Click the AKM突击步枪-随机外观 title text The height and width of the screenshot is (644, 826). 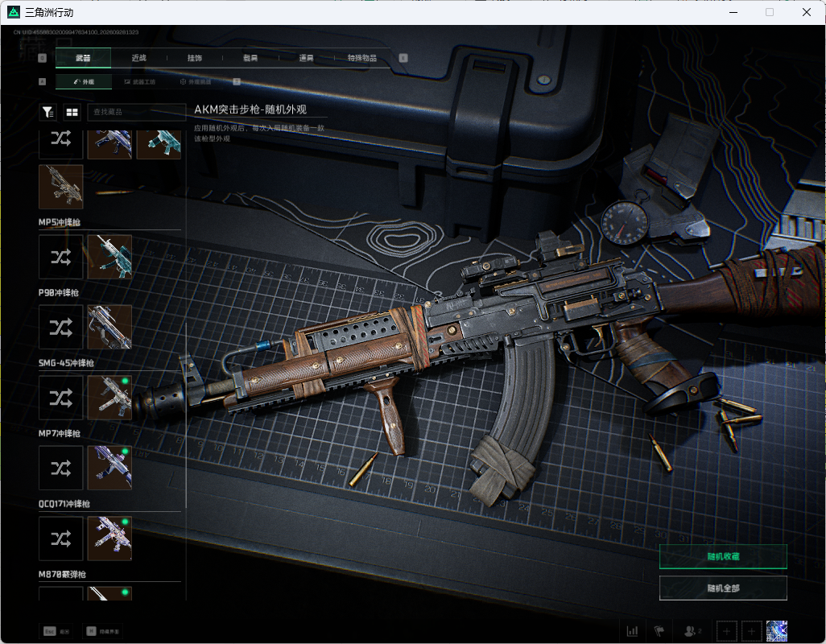point(250,109)
